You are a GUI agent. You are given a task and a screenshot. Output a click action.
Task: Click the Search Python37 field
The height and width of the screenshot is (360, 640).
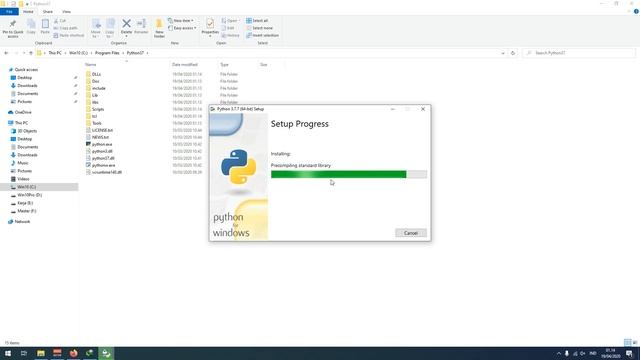coord(579,53)
